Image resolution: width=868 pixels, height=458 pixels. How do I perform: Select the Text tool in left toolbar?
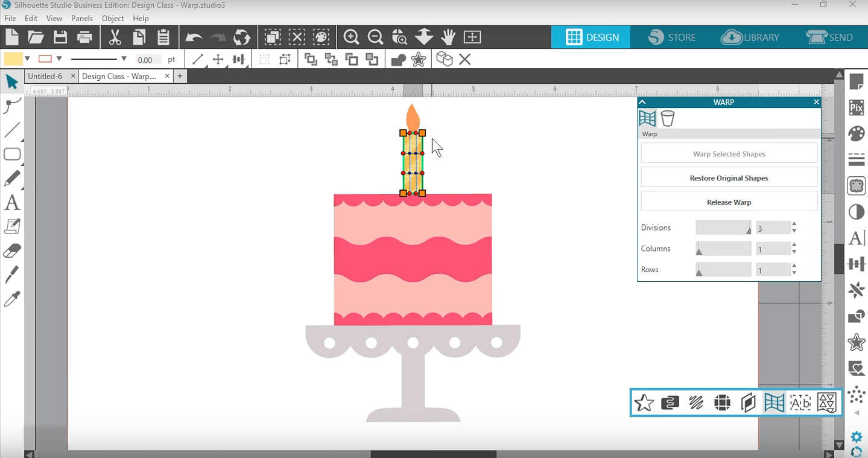[12, 203]
